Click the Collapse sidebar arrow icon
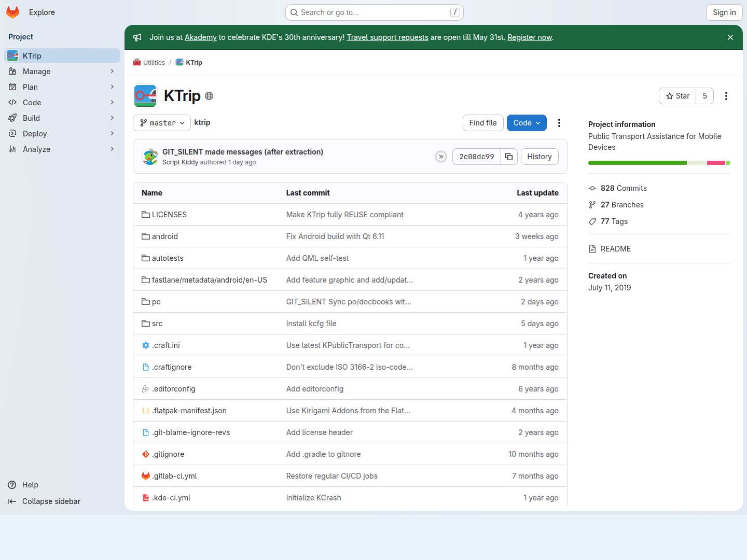747x560 pixels. 12,501
